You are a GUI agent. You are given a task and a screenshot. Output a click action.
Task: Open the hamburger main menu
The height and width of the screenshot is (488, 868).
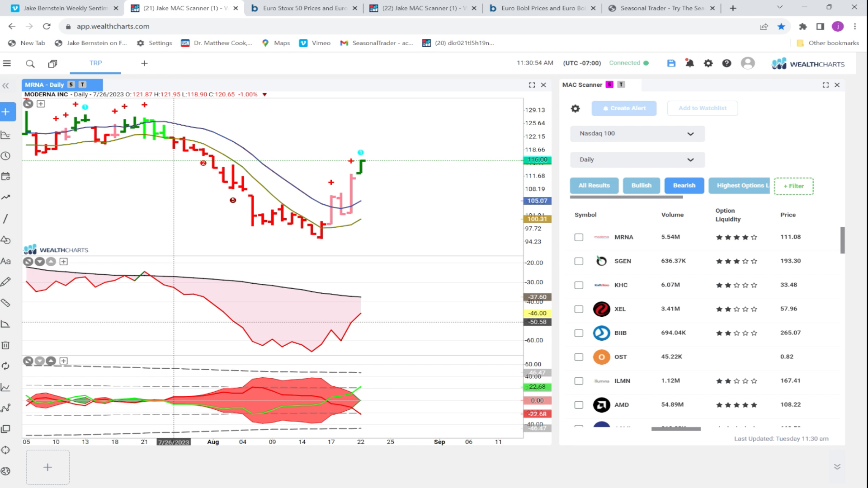point(7,63)
